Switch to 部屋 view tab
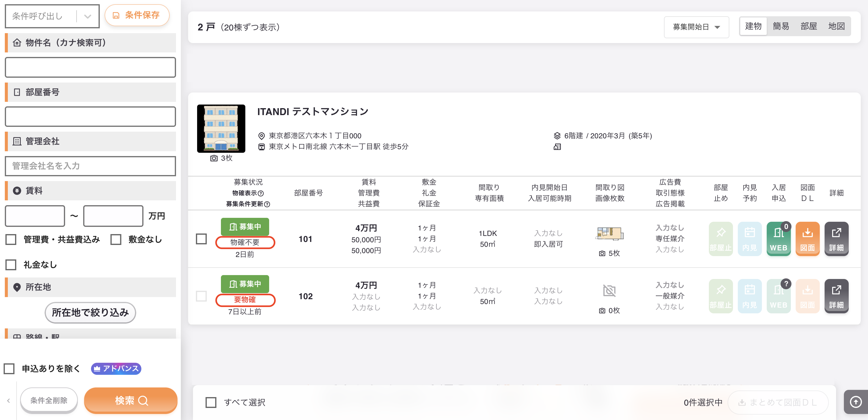 click(809, 26)
